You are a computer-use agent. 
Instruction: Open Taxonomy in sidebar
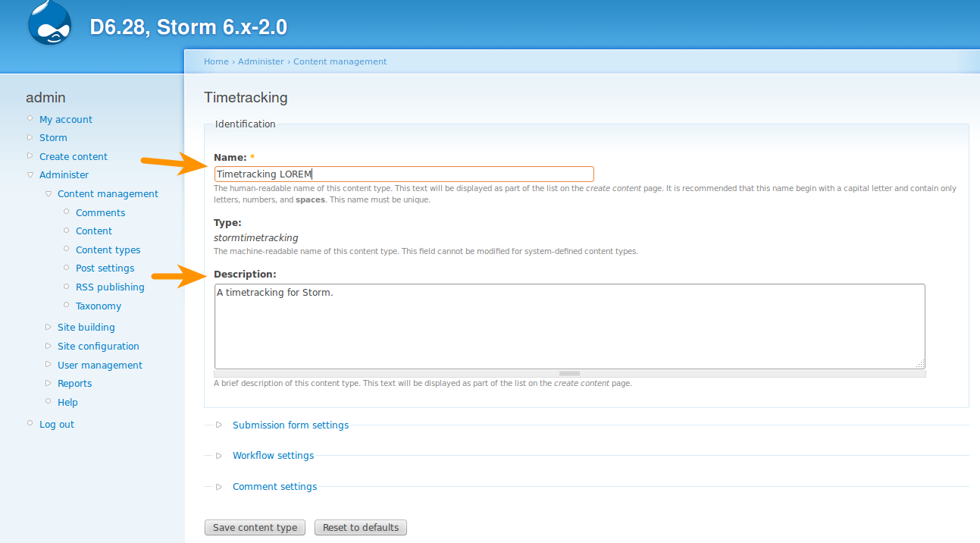[x=99, y=306]
